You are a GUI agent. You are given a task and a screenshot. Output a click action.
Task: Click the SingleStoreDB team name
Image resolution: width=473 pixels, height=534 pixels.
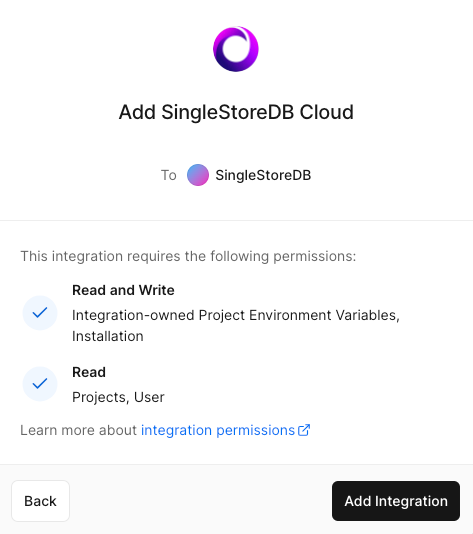click(263, 175)
